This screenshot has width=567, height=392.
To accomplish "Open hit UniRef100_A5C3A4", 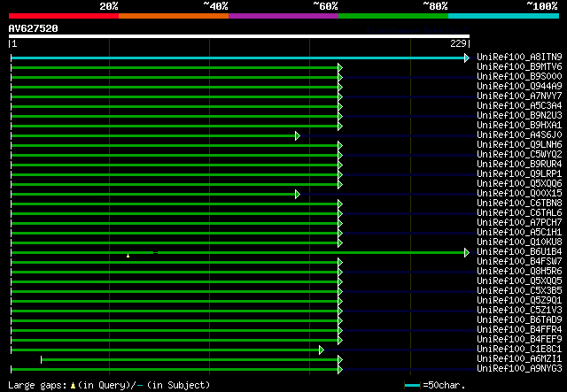I will 519,106.
